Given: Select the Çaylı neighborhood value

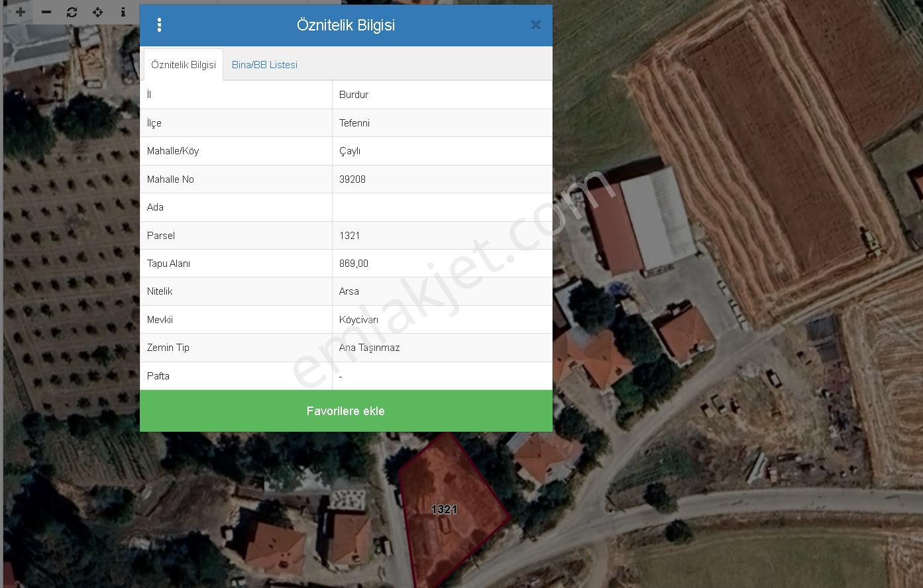Looking at the screenshot, I should click(x=349, y=151).
